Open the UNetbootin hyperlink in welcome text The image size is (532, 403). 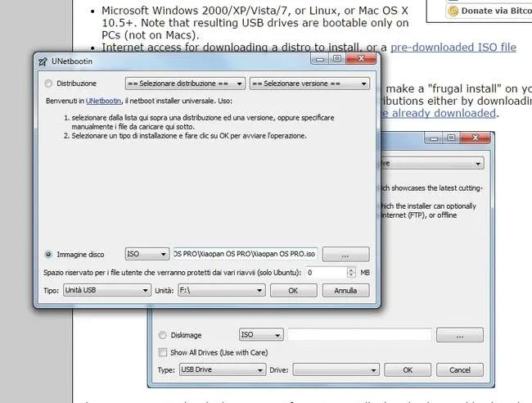[x=103, y=101]
